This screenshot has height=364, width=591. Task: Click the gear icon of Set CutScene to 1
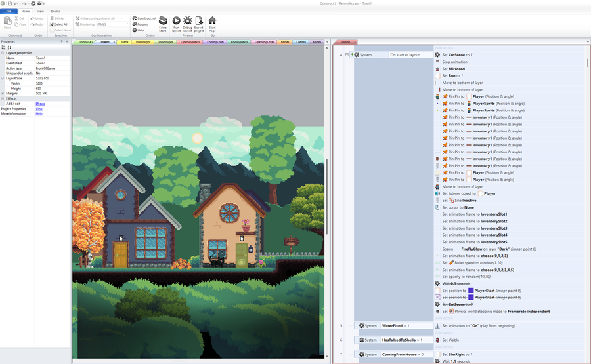coord(437,55)
